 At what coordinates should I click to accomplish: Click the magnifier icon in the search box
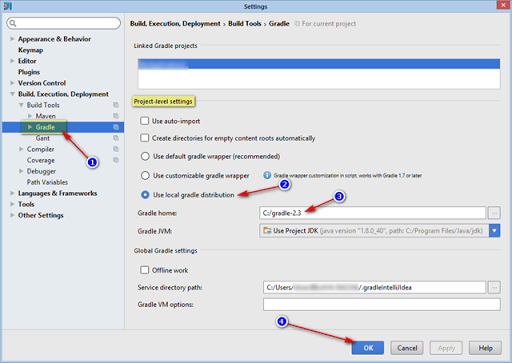tap(13, 23)
